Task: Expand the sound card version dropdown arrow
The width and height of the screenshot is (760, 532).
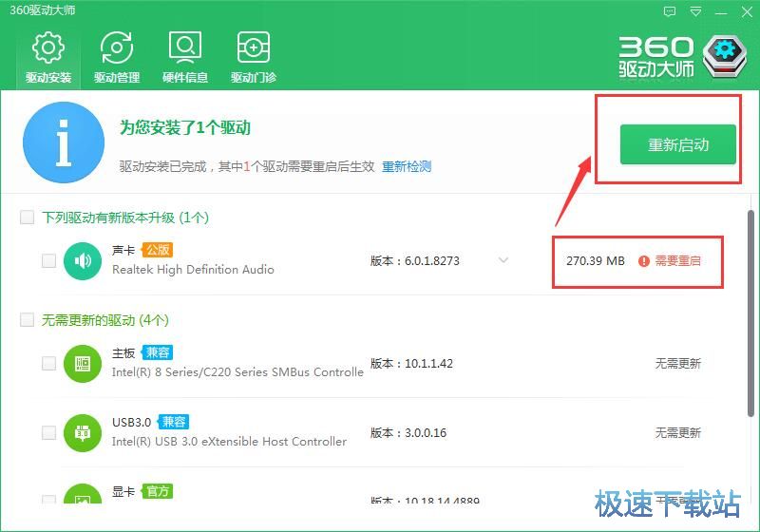Action: tap(503, 260)
